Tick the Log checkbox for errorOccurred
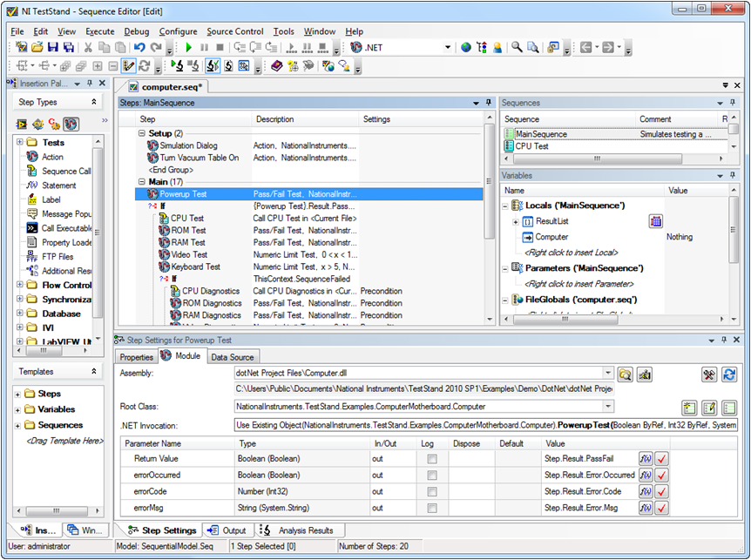The width and height of the screenshot is (751, 560). click(x=432, y=474)
